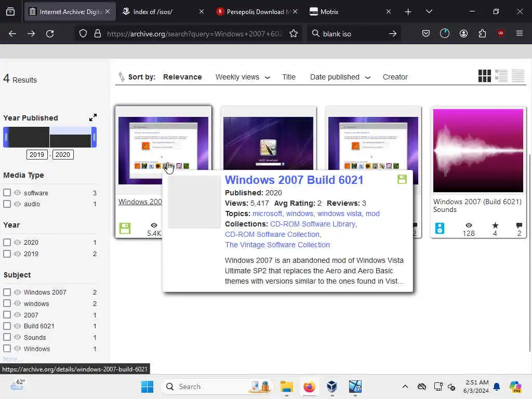Click the floppy icon in hover popup

click(402, 179)
